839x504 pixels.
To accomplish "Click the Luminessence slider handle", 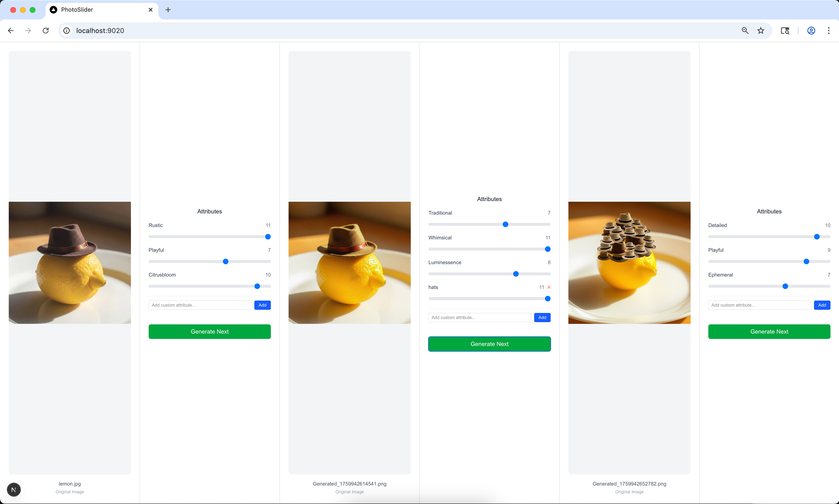I will click(x=515, y=274).
